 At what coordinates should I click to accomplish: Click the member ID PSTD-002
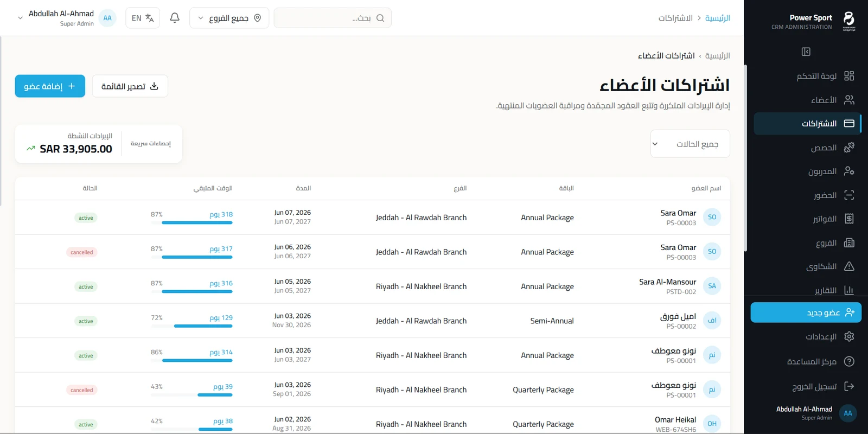point(681,292)
